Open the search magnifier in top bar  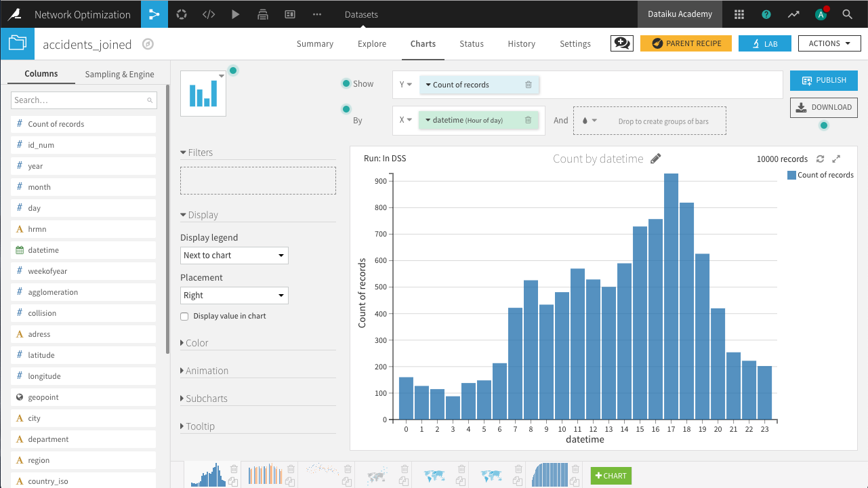(847, 14)
